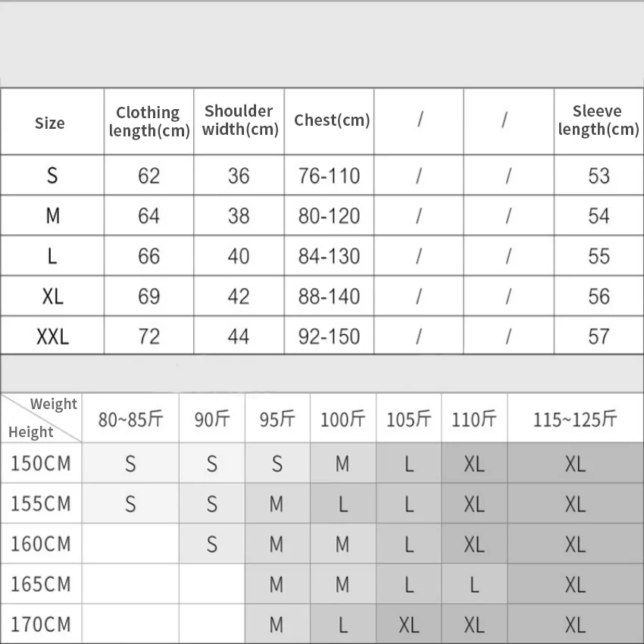Click the 170CM height row label

(x=41, y=624)
